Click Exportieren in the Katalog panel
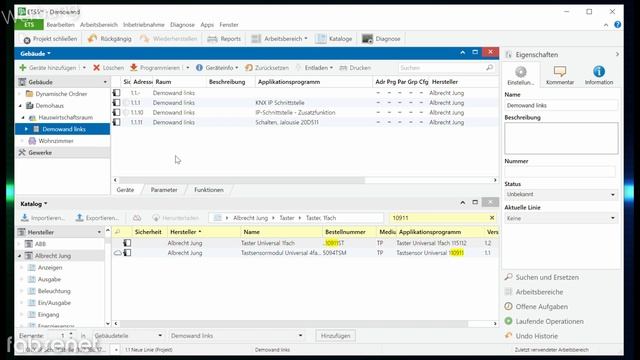This screenshot has width=640, height=360. pos(97,218)
